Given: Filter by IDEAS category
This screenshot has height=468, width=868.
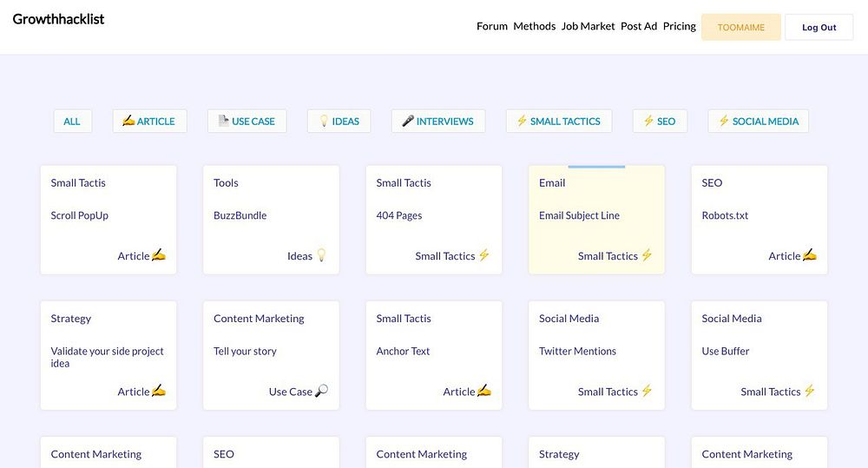Looking at the screenshot, I should 339,122.
